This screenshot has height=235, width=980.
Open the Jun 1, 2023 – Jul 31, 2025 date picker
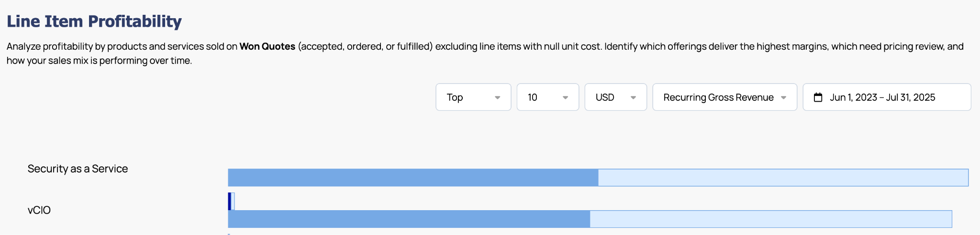(887, 97)
